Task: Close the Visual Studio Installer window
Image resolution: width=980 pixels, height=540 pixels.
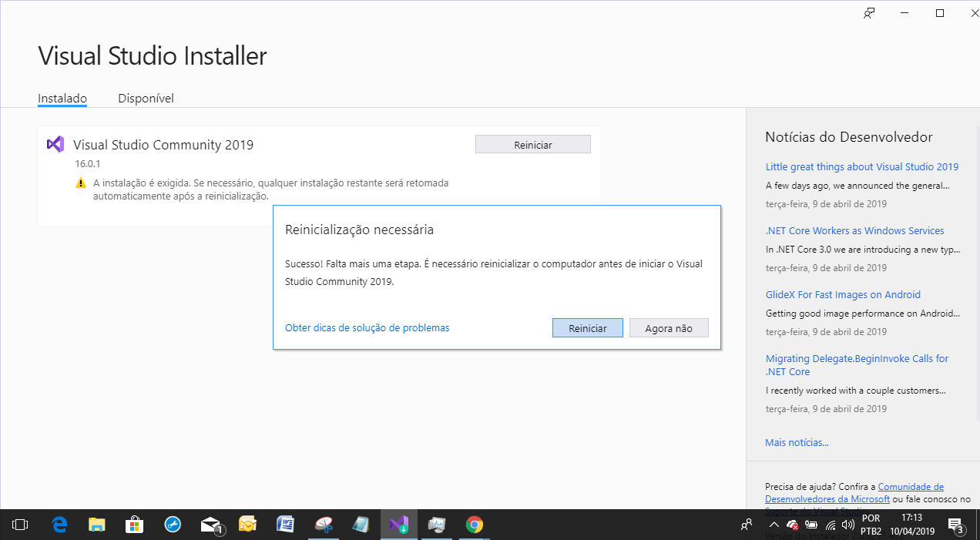Action: point(974,13)
